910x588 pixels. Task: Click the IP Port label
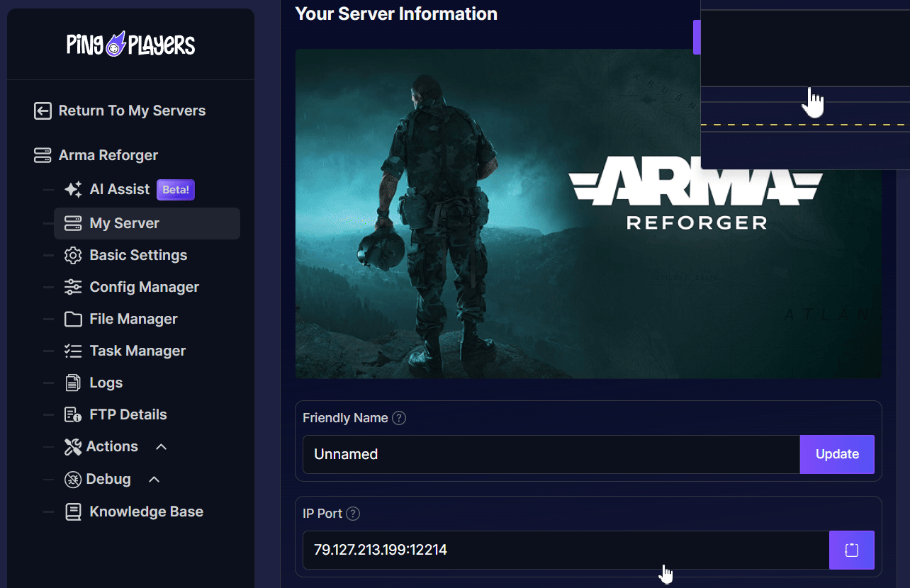coord(322,514)
